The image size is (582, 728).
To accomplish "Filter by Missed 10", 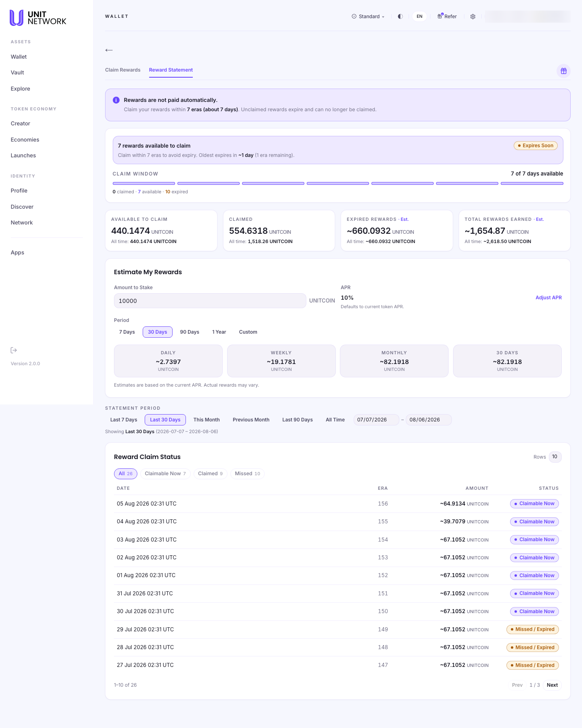I will 247,474.
